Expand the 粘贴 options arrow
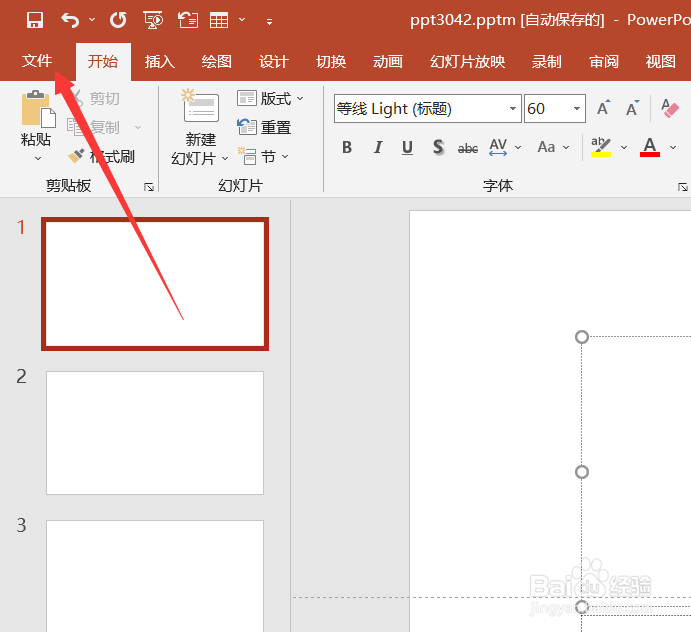The width and height of the screenshot is (691, 632). coord(38,158)
